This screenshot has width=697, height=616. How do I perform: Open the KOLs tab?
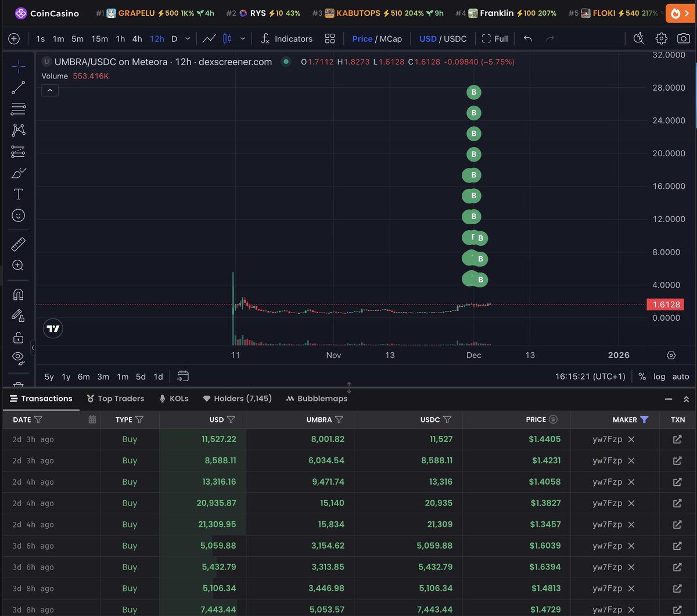174,399
